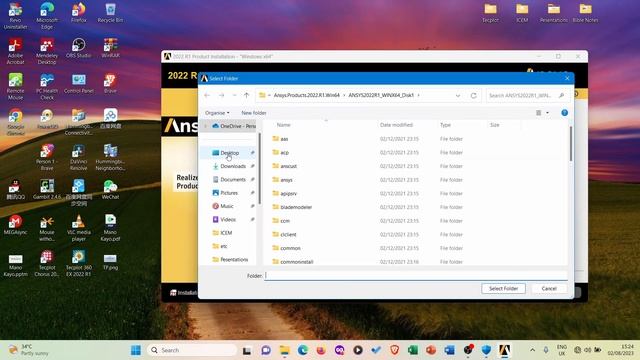The height and width of the screenshot is (360, 640).
Task: Open Mendeley Desktop shortcut
Action: point(47,51)
